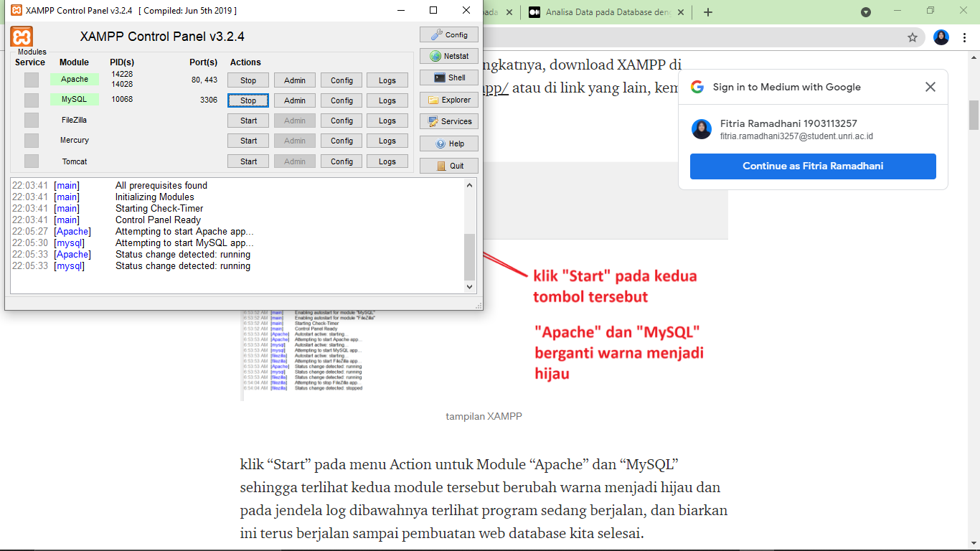
Task: Select log line 'Attempting to start Apache app...'
Action: tap(184, 231)
